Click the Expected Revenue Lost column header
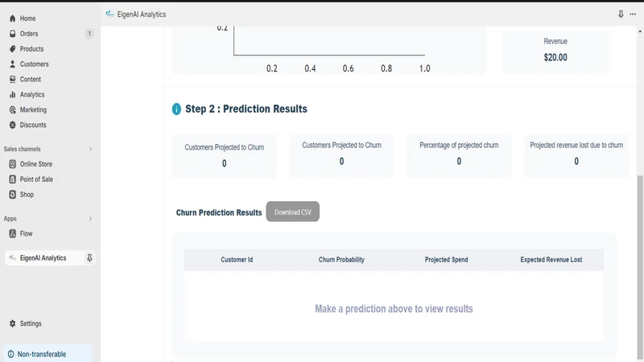644x362 pixels. click(x=551, y=259)
